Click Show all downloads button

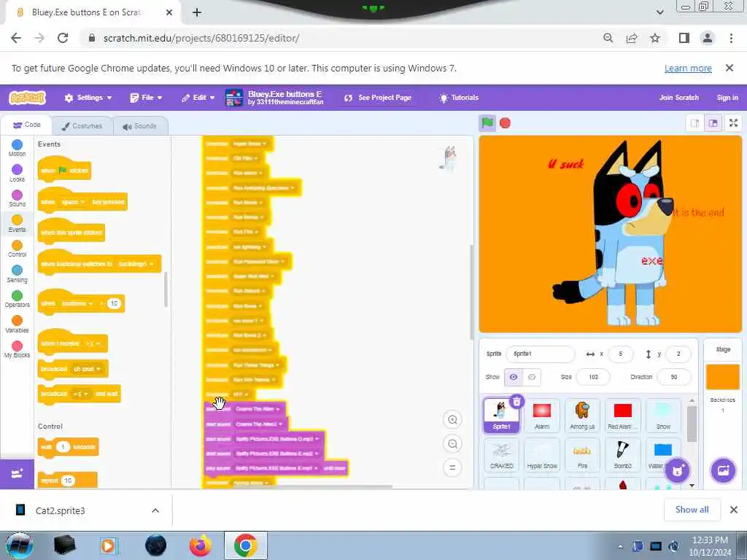692,510
